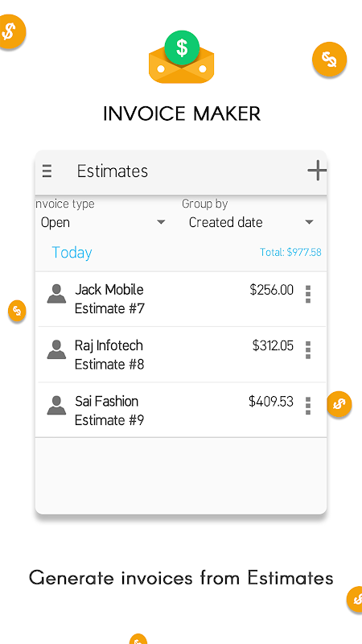Click the Sai Fashion contact avatar

tap(56, 406)
